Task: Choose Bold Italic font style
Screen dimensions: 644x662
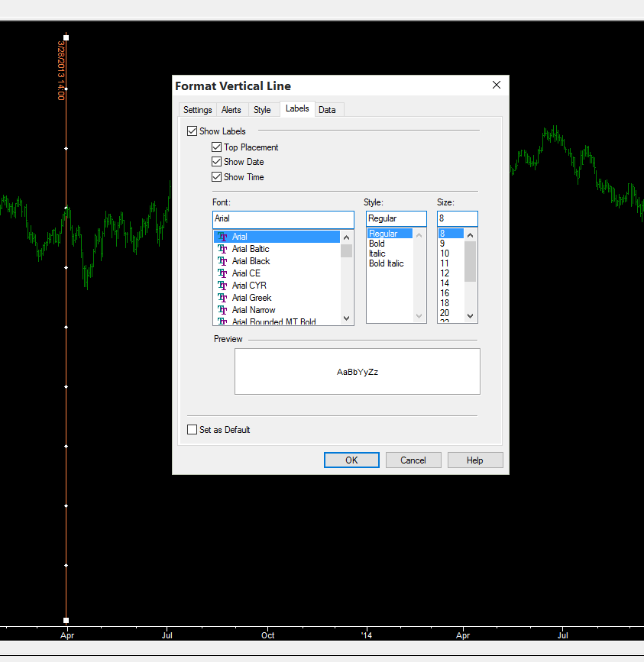Action: 390,263
